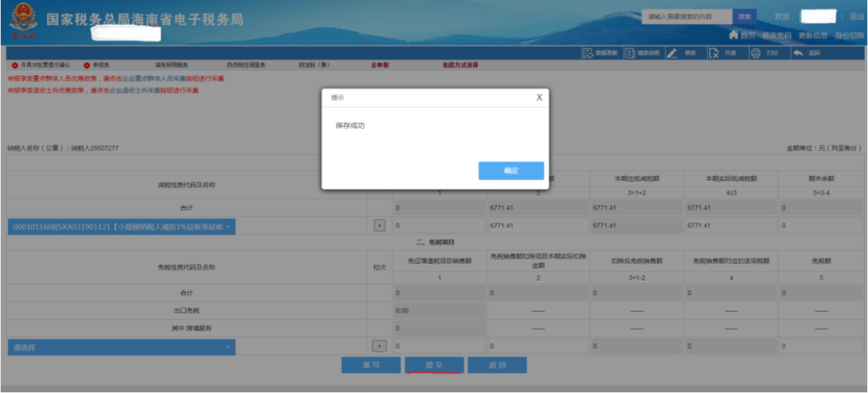Go to 首页 via the home icon
Viewport: 868px width, 393px height.
coord(733,35)
